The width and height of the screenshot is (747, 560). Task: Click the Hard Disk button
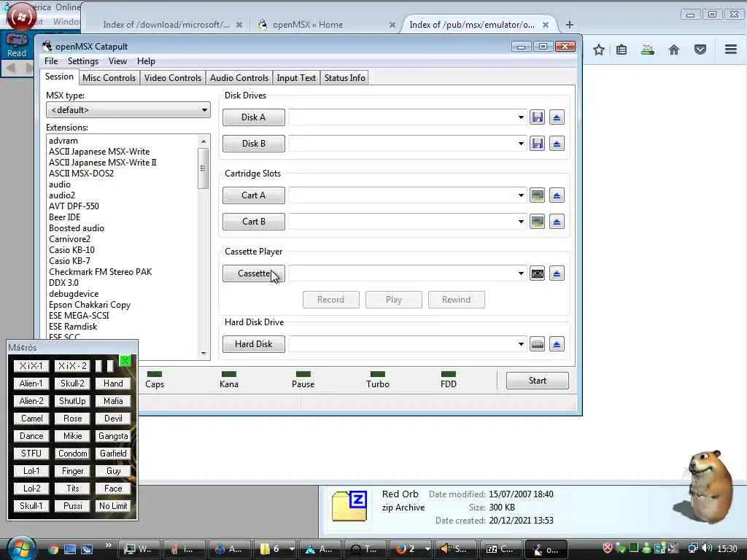(x=253, y=344)
